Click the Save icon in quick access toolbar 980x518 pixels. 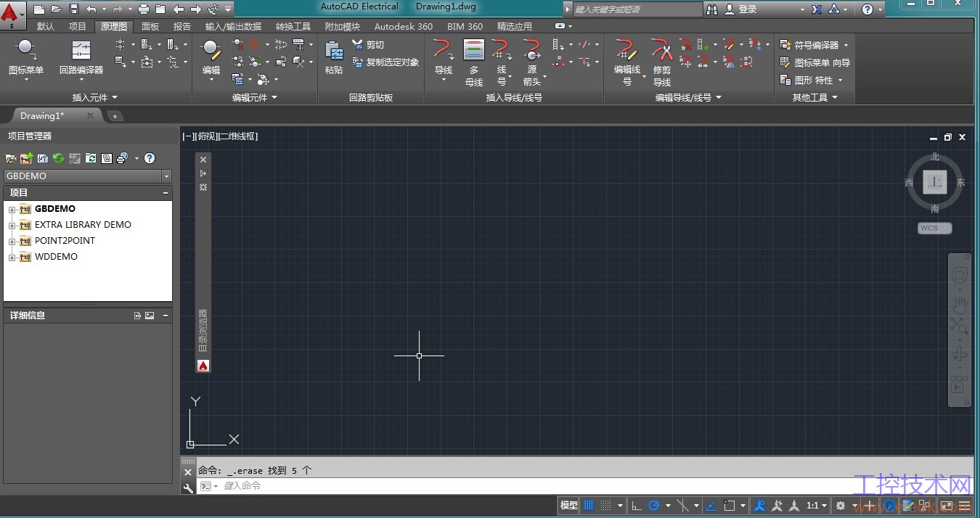point(73,9)
